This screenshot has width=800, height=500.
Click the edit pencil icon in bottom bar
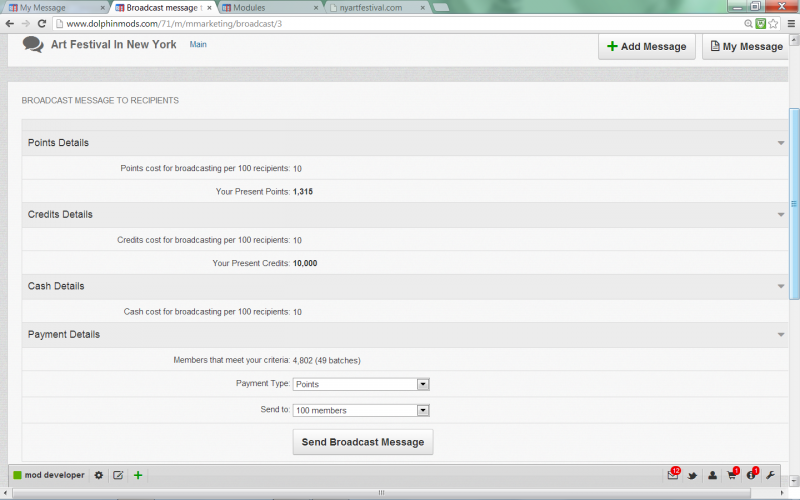118,475
